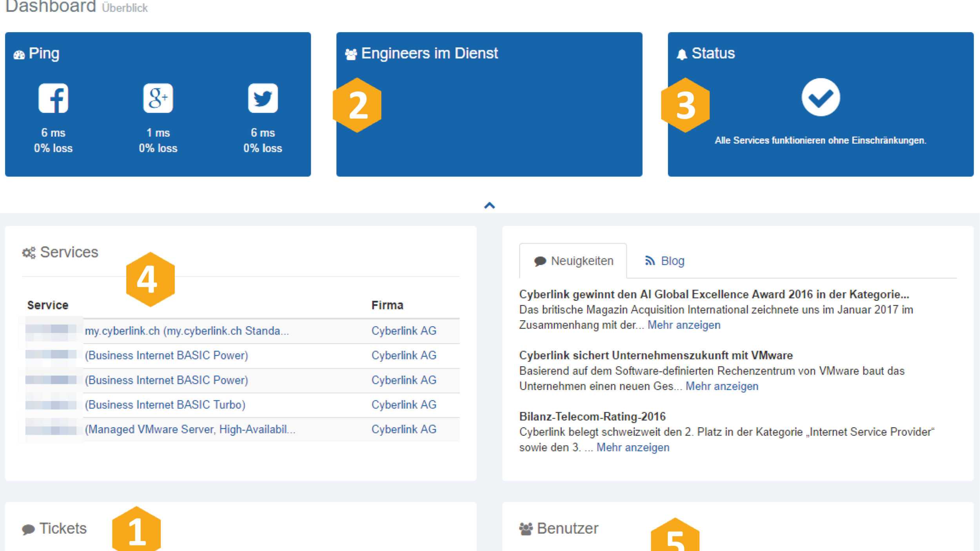Collapse the top panels with chevron
The height and width of the screenshot is (551, 980).
(x=489, y=205)
